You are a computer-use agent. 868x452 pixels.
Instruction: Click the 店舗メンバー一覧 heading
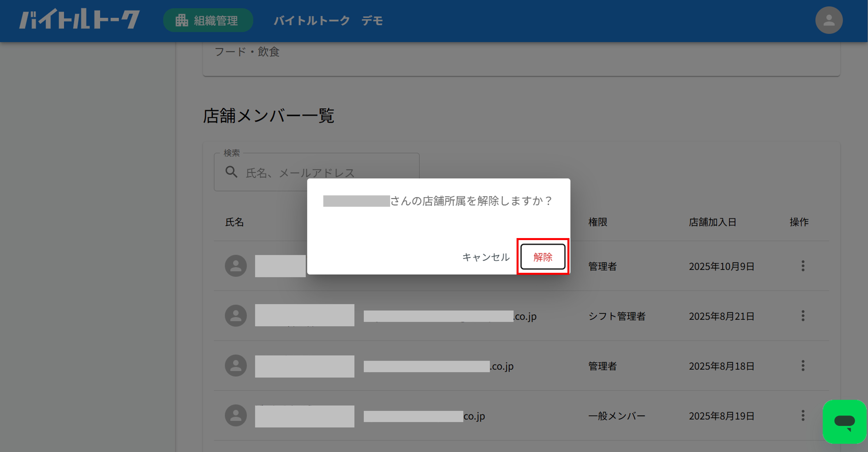point(268,116)
